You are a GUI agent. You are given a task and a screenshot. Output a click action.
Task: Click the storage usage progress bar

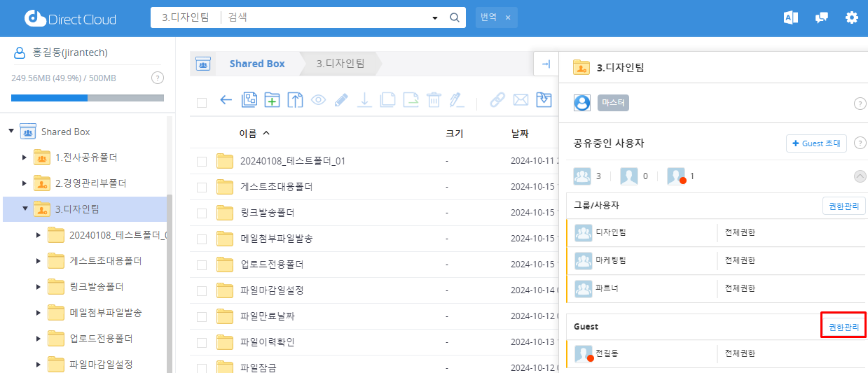coord(88,98)
